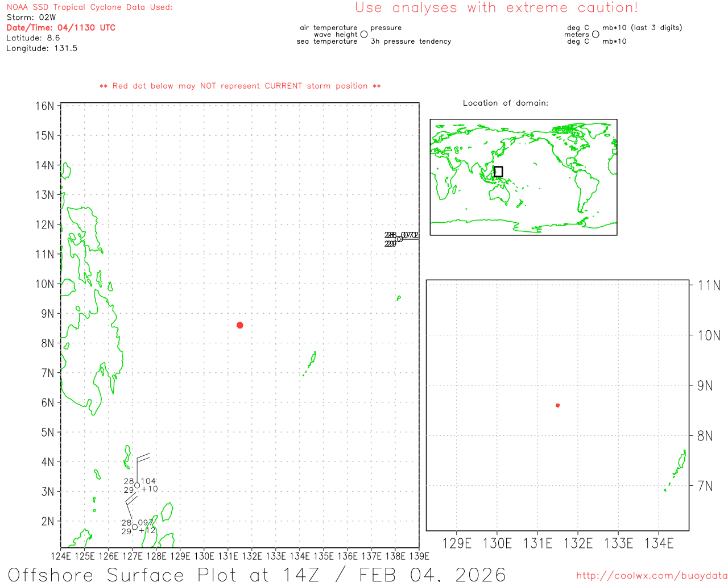Click the world location-of-domain thumbnail map
This screenshot has width=728, height=582.
coord(523,177)
